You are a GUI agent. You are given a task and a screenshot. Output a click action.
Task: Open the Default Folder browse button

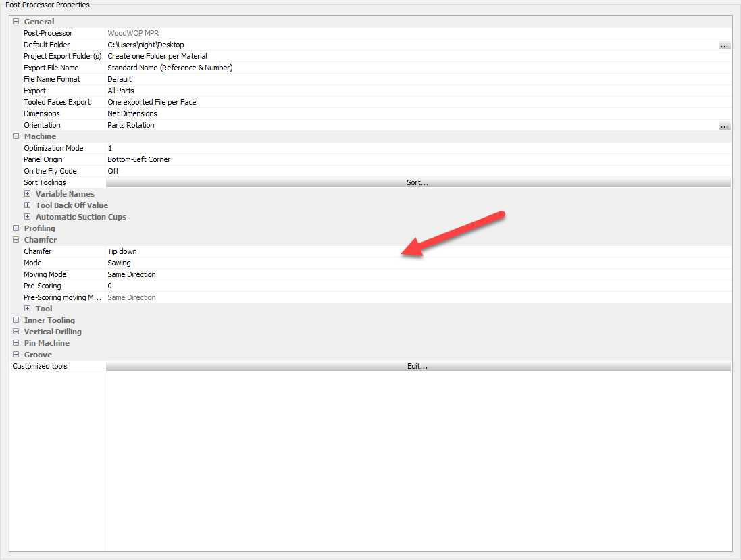tap(724, 45)
